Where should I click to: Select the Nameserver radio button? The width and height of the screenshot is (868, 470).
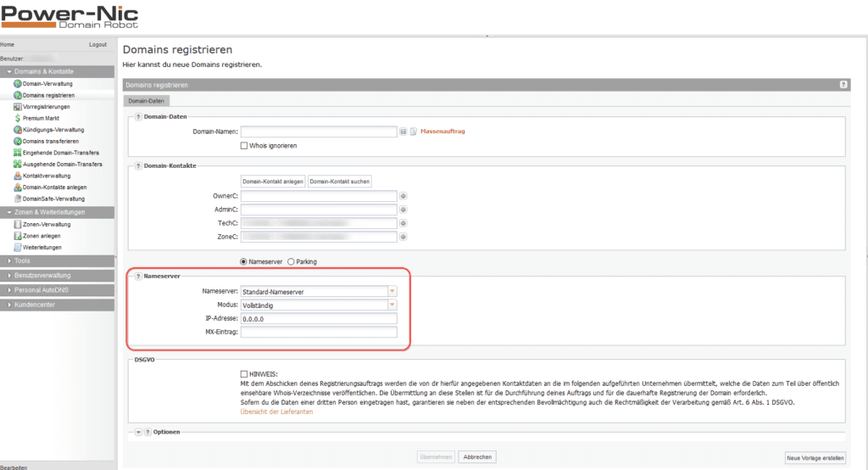point(243,261)
